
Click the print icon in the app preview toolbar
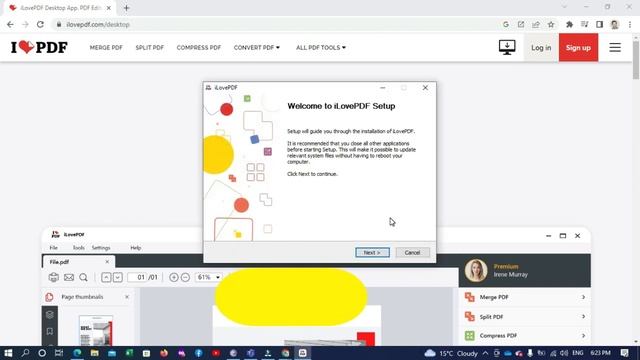point(53,278)
